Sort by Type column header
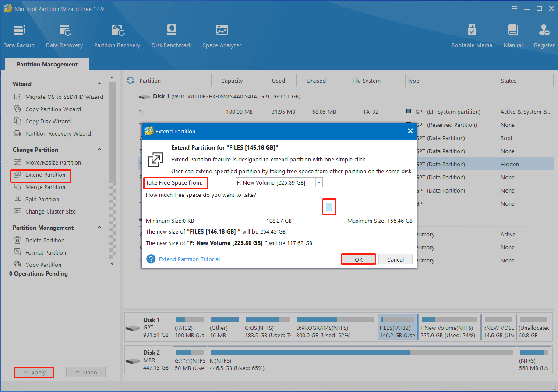The width and height of the screenshot is (558, 392). pos(452,80)
